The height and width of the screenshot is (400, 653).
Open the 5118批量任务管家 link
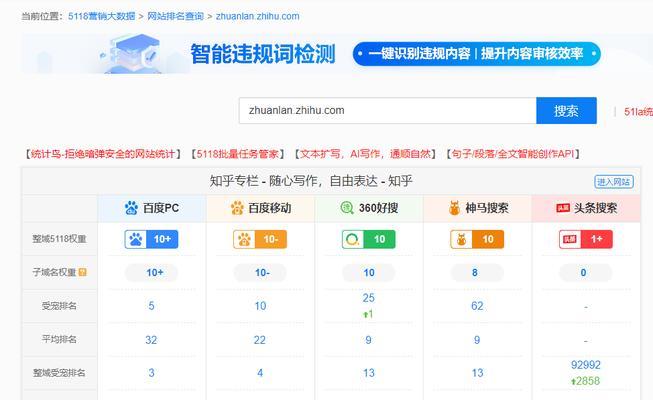[237, 154]
